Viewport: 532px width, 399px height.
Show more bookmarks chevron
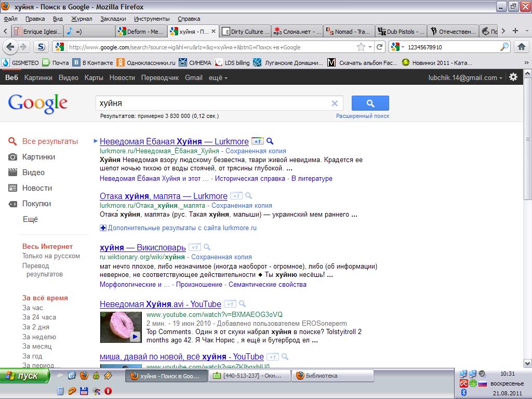(x=526, y=63)
